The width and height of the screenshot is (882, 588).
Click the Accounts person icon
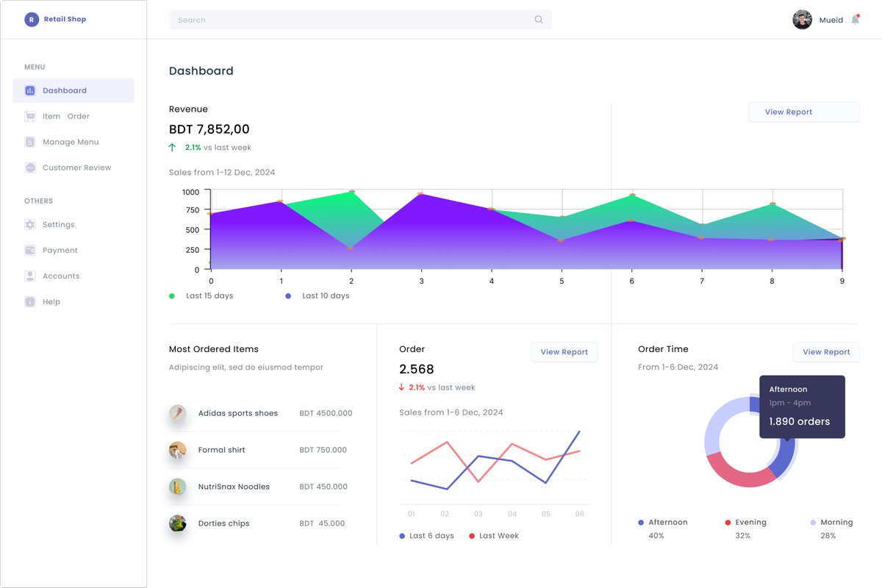(30, 276)
